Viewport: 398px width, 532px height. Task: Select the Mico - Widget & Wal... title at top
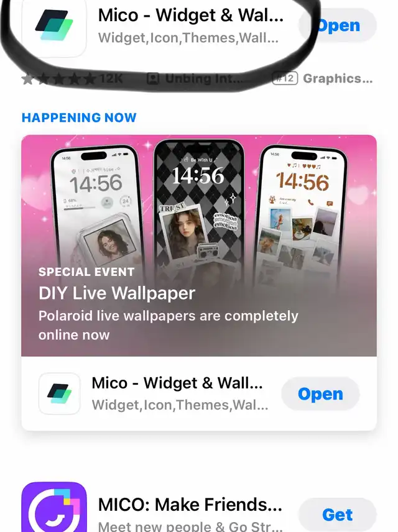point(190,16)
